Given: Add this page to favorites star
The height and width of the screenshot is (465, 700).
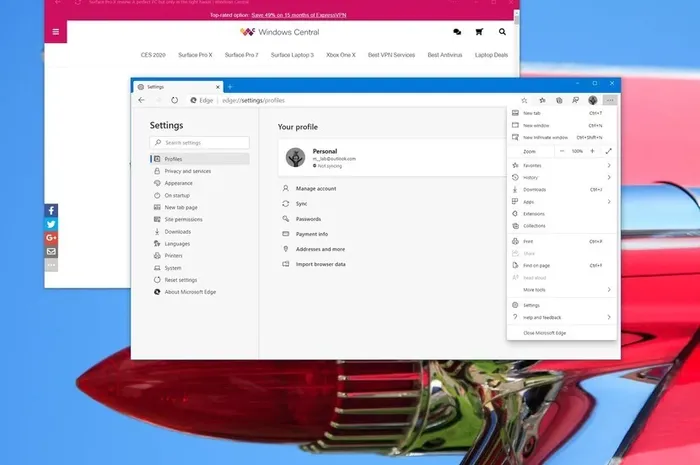Looking at the screenshot, I should point(524,100).
